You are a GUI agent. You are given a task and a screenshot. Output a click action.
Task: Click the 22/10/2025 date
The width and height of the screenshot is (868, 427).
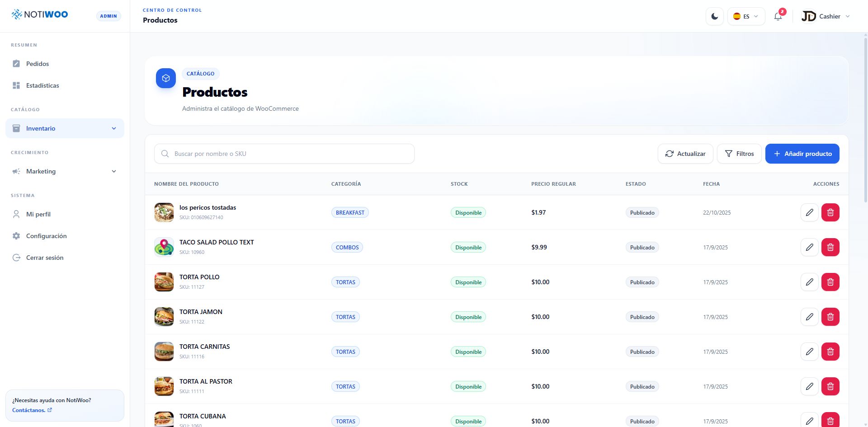pyautogui.click(x=717, y=212)
